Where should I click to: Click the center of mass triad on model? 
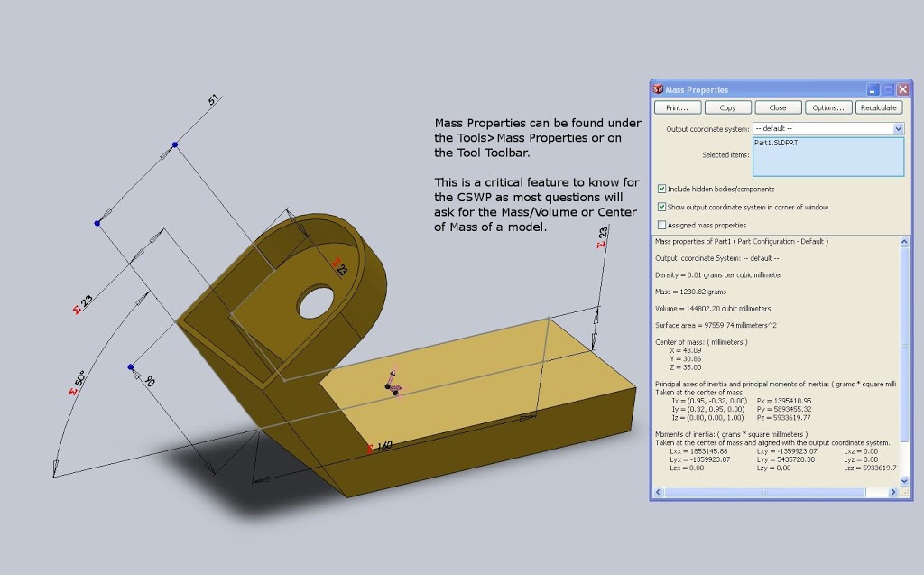(393, 382)
